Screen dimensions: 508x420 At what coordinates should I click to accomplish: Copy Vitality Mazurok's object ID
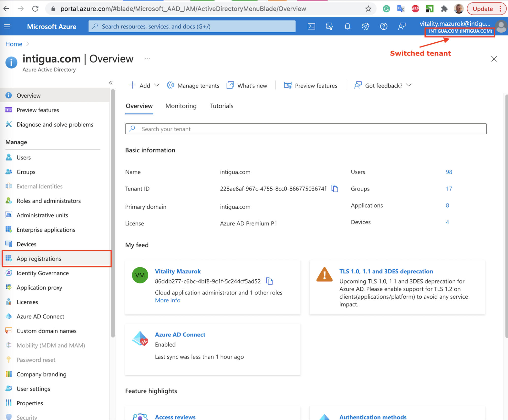click(269, 281)
